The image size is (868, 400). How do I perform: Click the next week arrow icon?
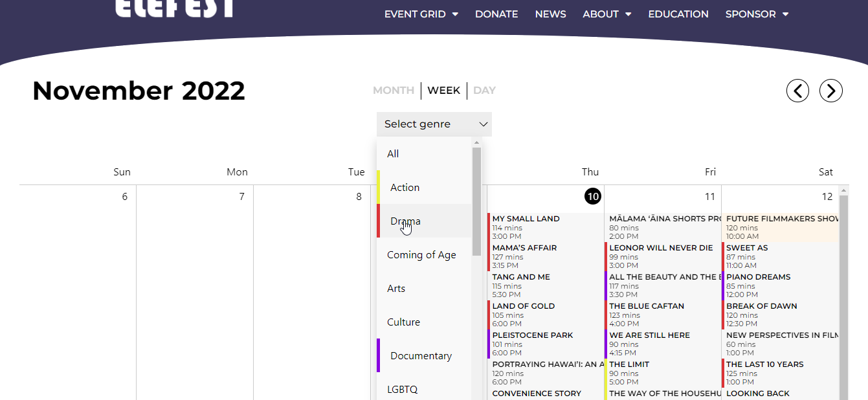(x=830, y=91)
